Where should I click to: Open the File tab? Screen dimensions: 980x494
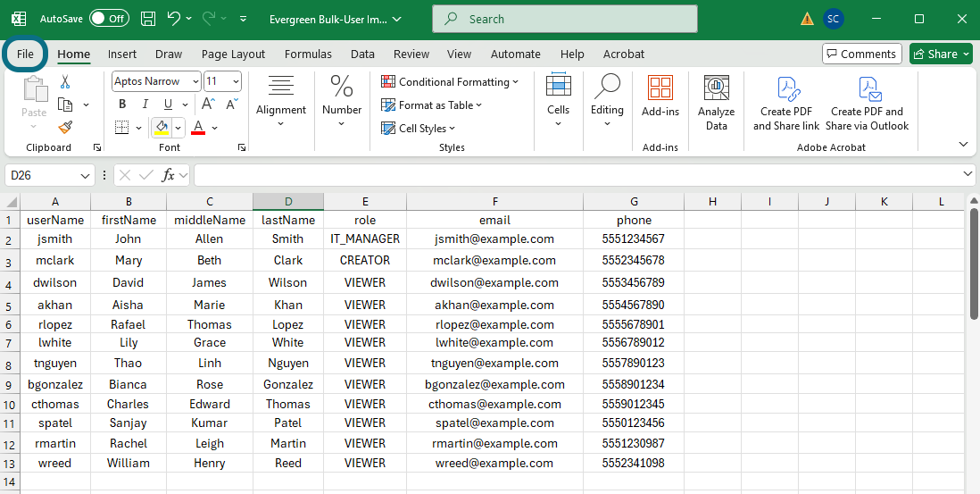[x=25, y=54]
